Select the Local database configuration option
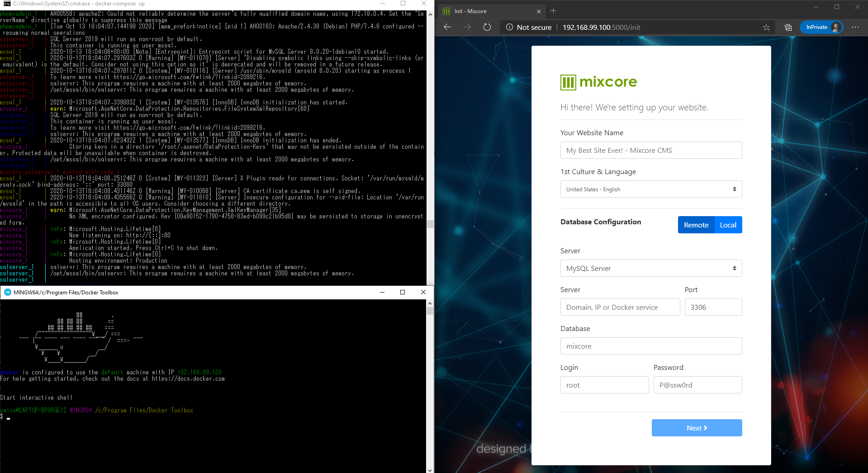The height and width of the screenshot is (473, 868). [x=728, y=225]
